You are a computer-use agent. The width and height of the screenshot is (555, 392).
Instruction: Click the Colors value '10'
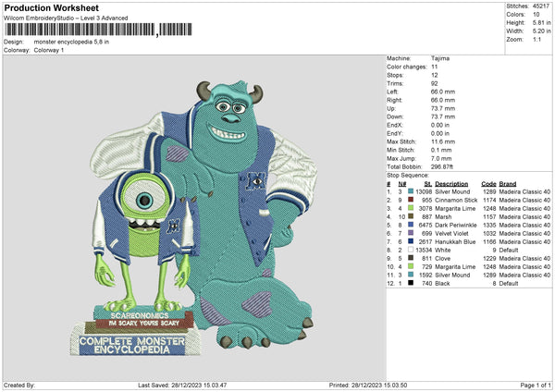[x=536, y=15]
